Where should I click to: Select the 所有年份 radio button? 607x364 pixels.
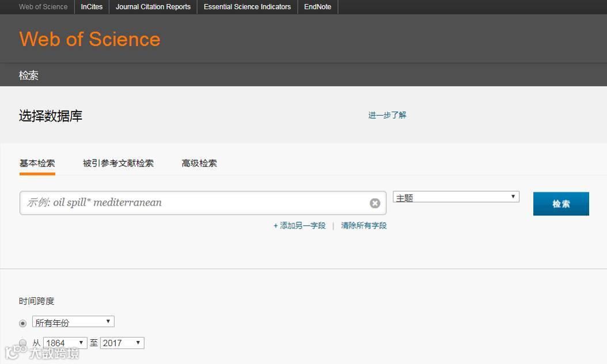23,323
